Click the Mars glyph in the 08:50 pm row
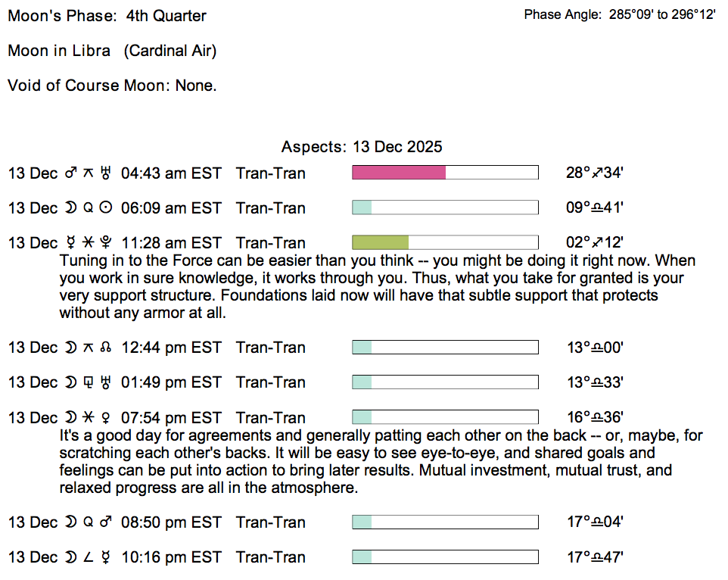 tap(107, 522)
